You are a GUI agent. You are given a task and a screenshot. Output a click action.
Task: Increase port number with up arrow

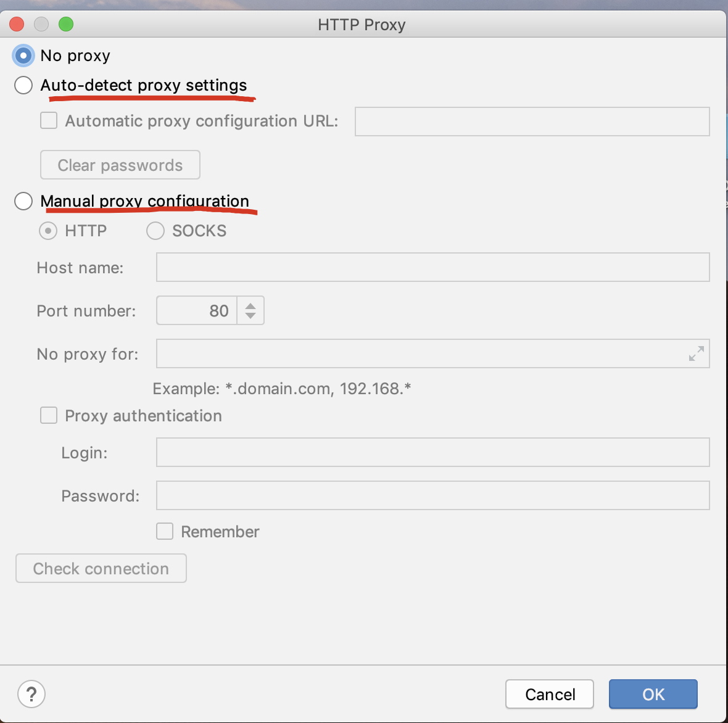tap(250, 306)
